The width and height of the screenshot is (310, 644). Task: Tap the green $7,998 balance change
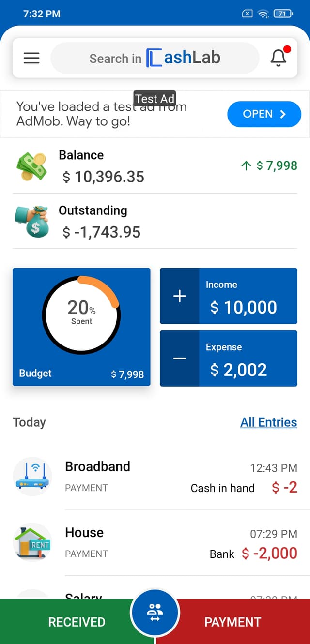269,166
